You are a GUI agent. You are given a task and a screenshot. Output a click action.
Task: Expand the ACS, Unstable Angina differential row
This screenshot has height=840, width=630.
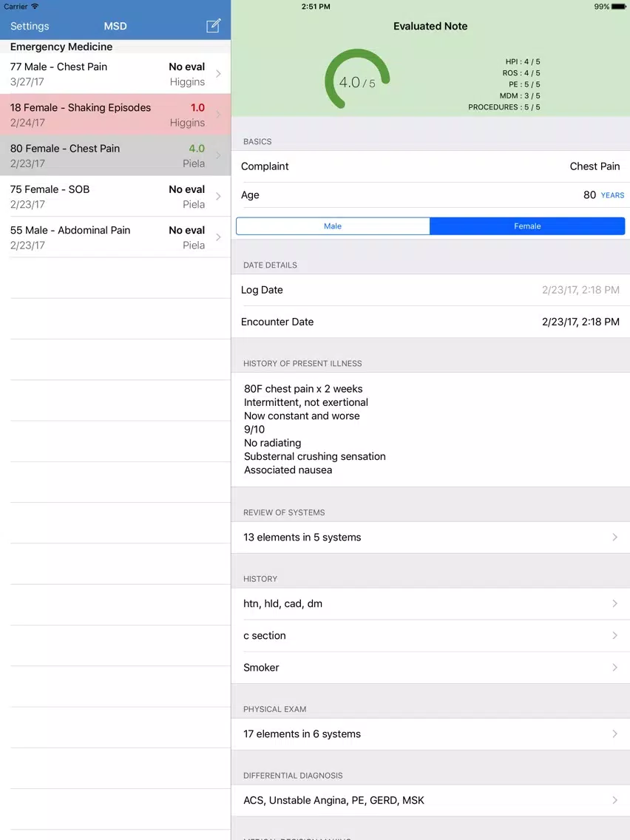(x=430, y=800)
